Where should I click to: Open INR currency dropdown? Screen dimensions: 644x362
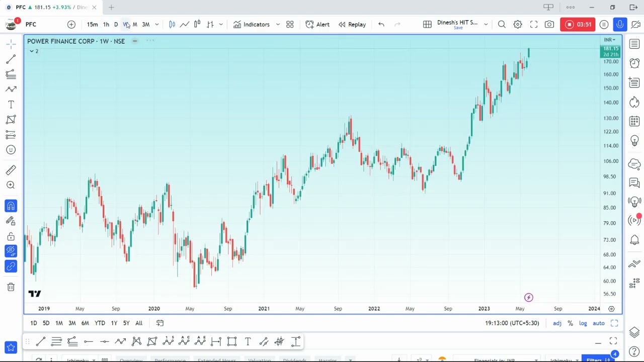(610, 40)
